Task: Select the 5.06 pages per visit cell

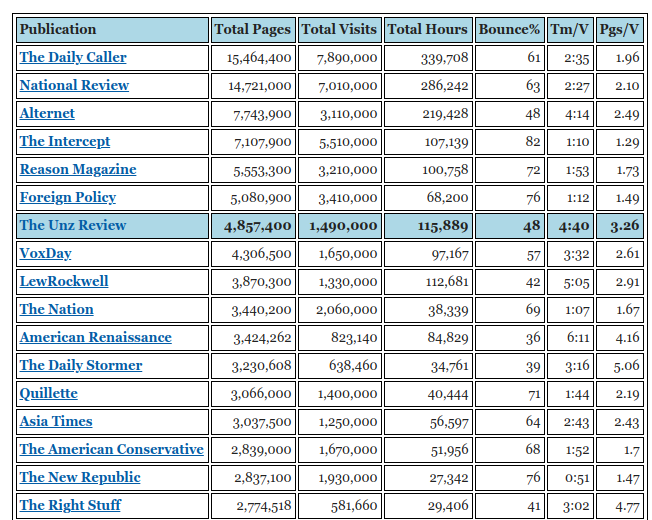Action: (x=620, y=365)
